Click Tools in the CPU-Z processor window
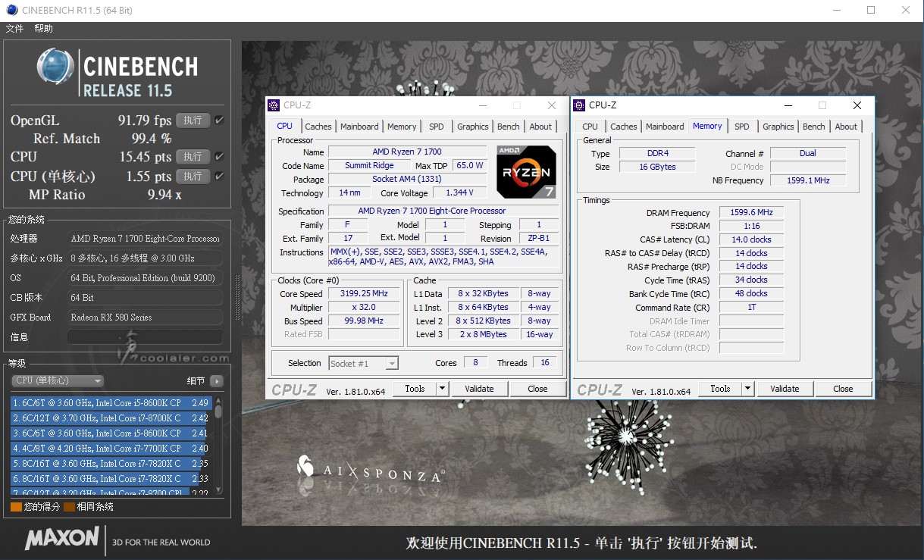 pyautogui.click(x=415, y=389)
